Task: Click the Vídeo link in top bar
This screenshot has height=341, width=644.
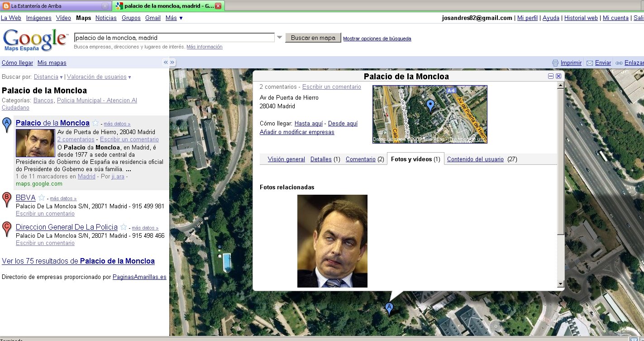Action: (x=63, y=18)
